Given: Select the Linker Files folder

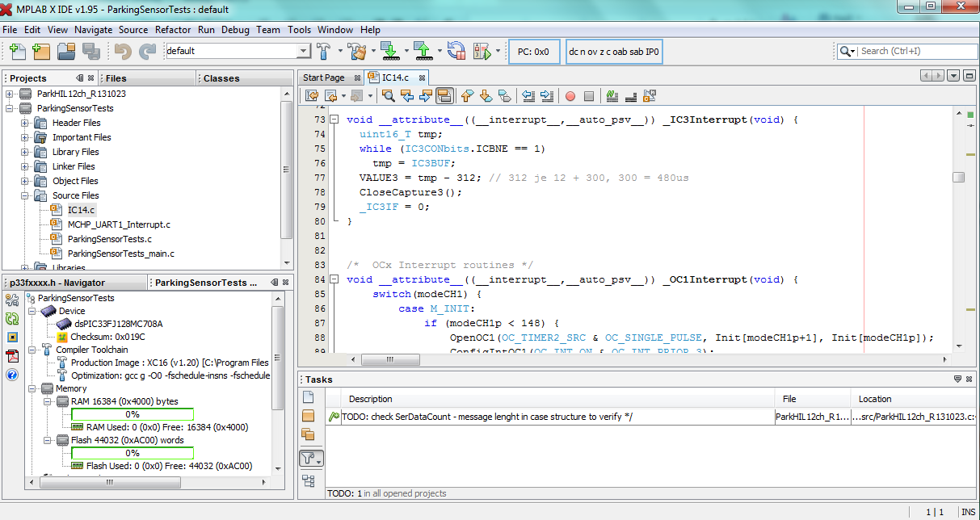Looking at the screenshot, I should click(x=74, y=166).
